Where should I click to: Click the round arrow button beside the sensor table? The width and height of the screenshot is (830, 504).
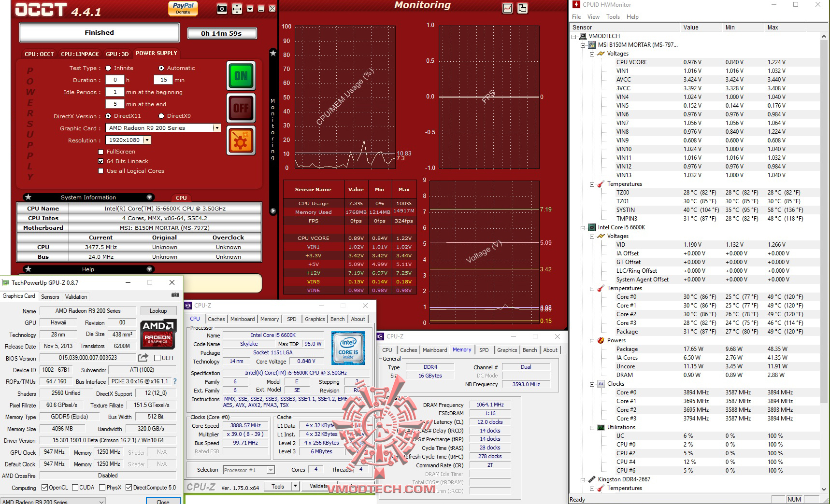click(273, 211)
